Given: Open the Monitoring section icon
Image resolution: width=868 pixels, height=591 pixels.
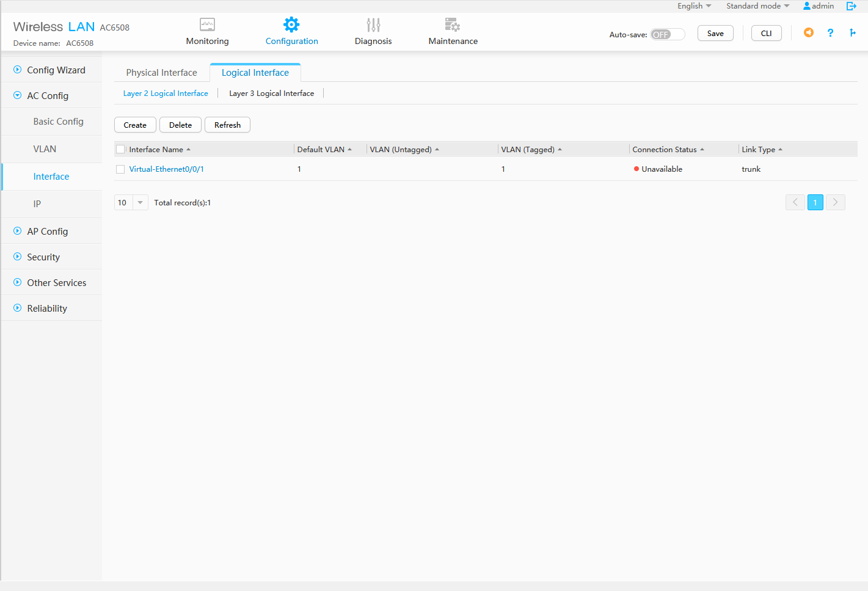Looking at the screenshot, I should 207,25.
